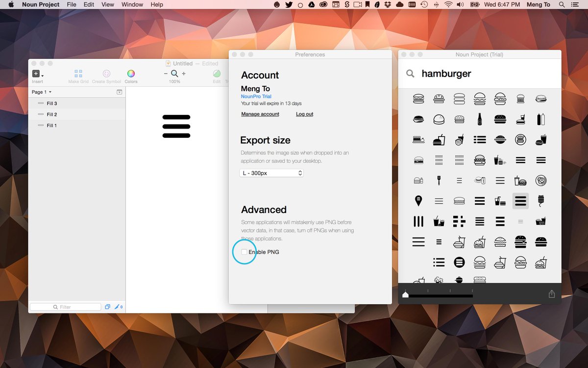Screen dimensions: 588x368
Task: Click the Log out link
Action: tap(304, 114)
